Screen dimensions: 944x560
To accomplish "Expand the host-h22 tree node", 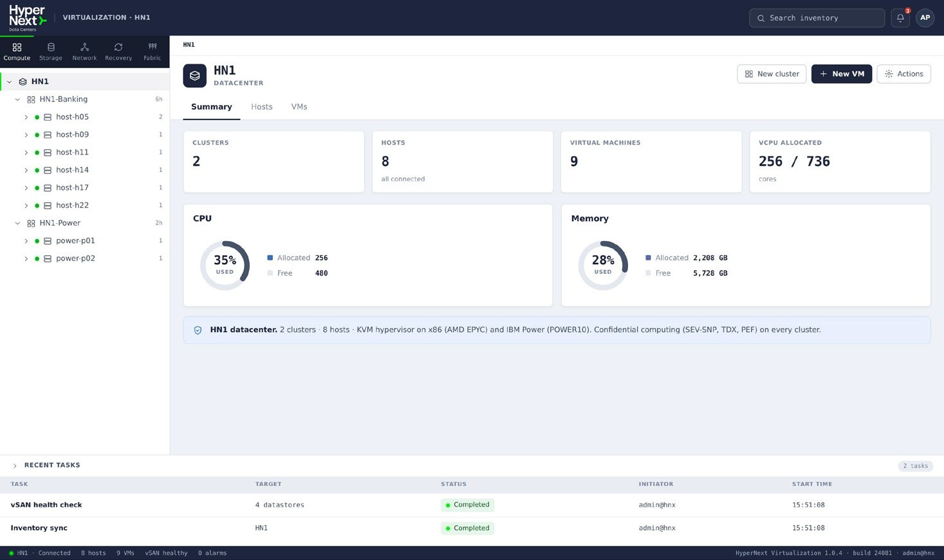I will tap(26, 206).
